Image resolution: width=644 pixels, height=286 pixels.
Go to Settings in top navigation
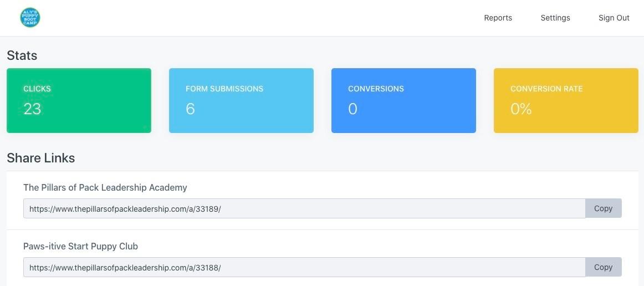pyautogui.click(x=555, y=18)
